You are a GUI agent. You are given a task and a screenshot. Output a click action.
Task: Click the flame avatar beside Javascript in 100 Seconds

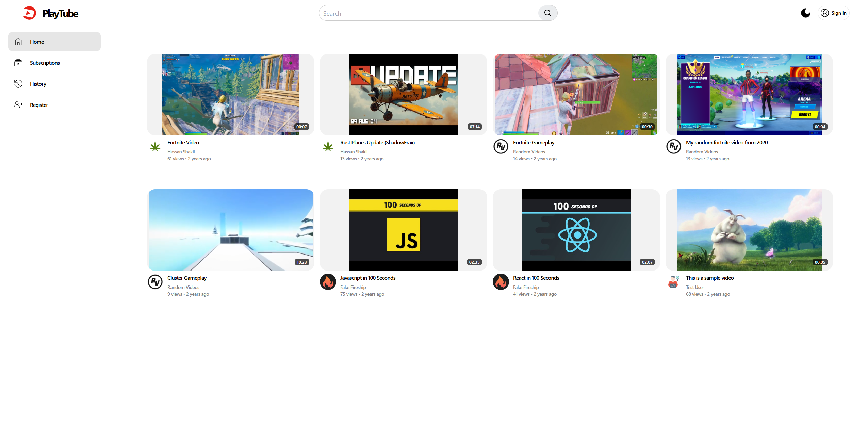[x=328, y=282]
